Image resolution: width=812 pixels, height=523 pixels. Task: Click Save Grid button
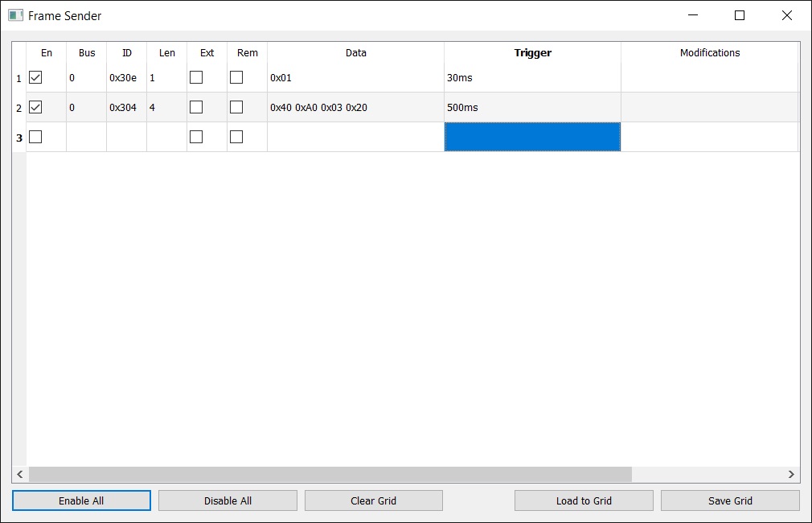click(730, 500)
